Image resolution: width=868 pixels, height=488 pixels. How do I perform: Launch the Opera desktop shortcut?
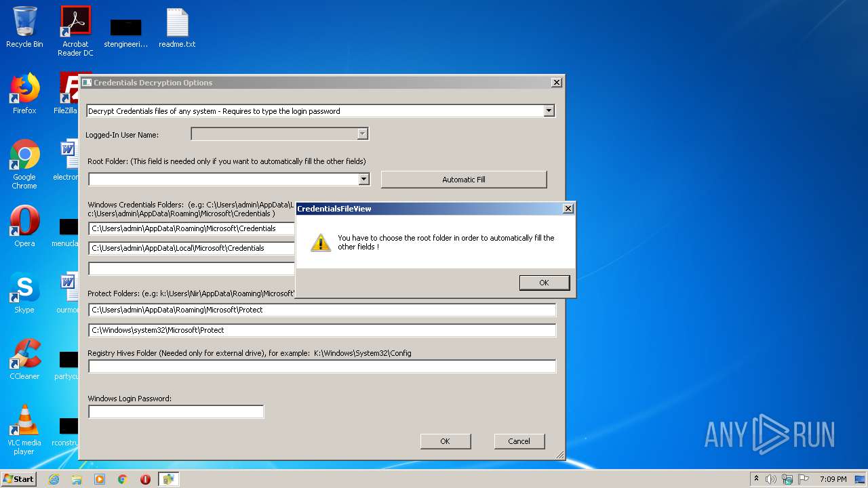click(24, 226)
